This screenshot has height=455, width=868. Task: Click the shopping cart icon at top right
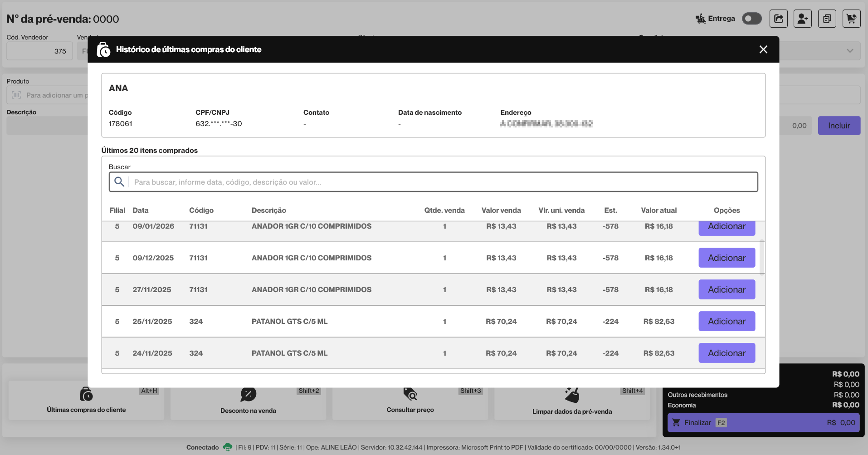tap(851, 19)
